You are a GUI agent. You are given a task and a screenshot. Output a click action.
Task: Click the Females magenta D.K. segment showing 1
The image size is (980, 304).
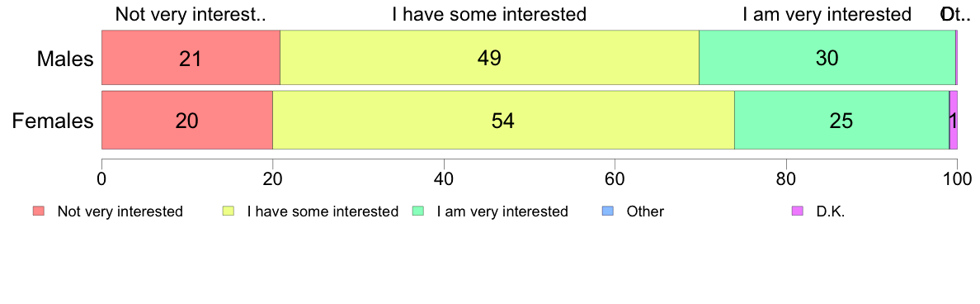click(x=953, y=120)
